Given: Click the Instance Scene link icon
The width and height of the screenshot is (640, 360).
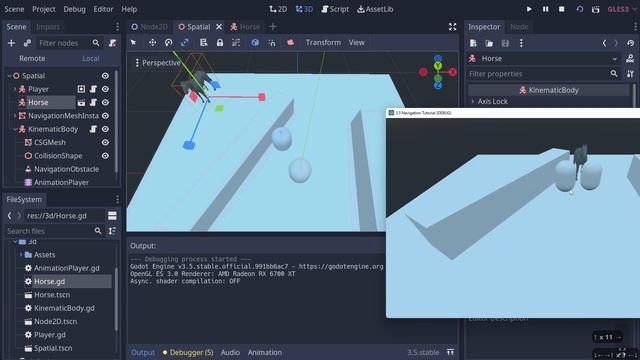Looking at the screenshot, I should pos(27,43).
